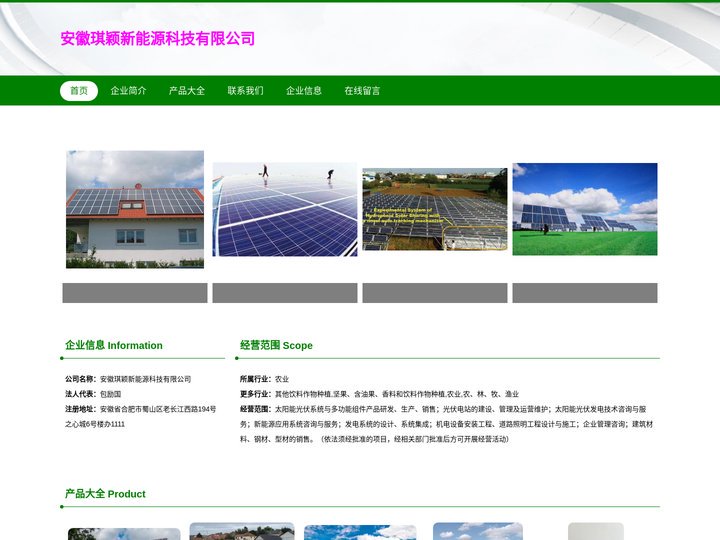Click the gray caption bar under the hydroponic system image
Viewport: 720px width, 540px height.
[x=435, y=293]
